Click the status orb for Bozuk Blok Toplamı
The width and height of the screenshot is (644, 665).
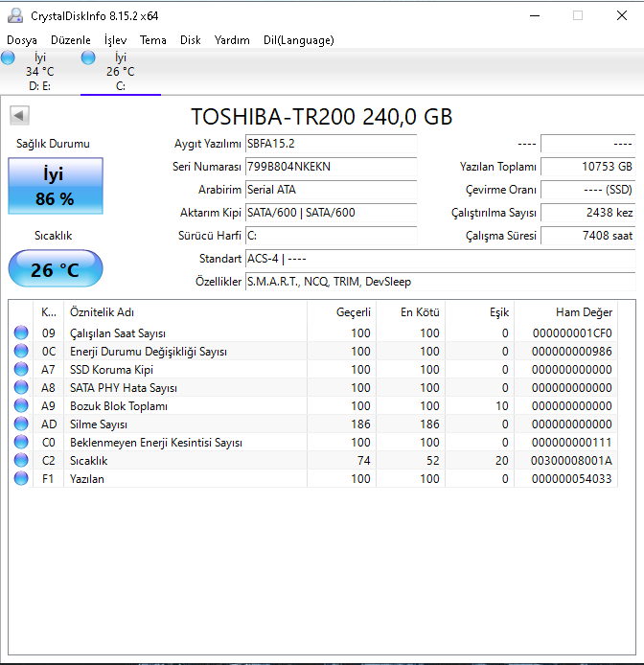point(21,406)
